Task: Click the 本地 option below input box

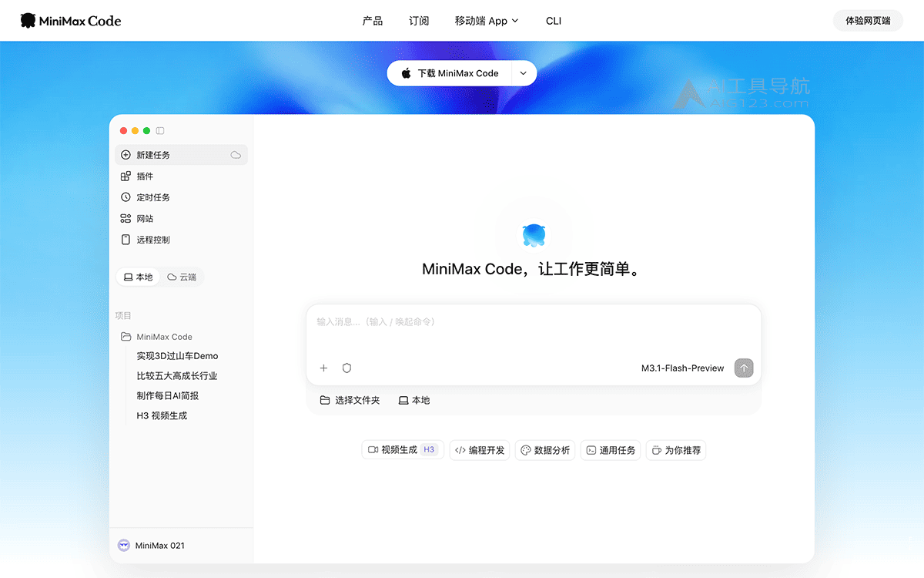Action: click(x=414, y=400)
